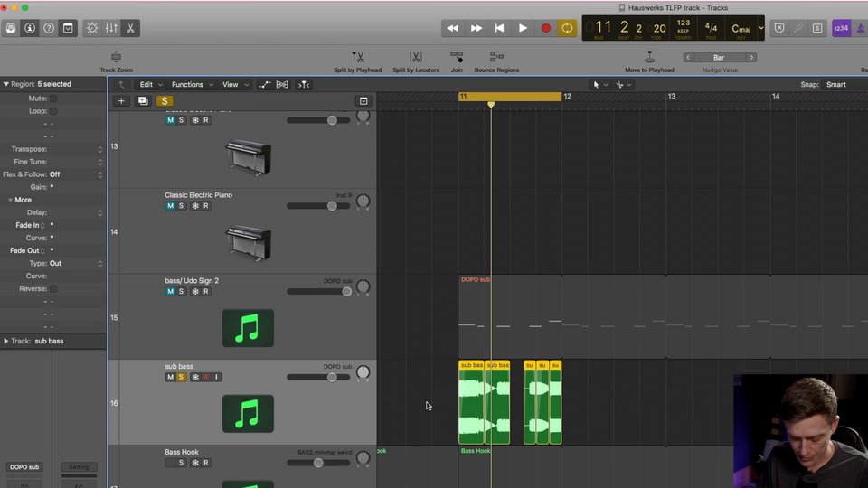Collapse the More disclosure triangle

[x=10, y=200]
